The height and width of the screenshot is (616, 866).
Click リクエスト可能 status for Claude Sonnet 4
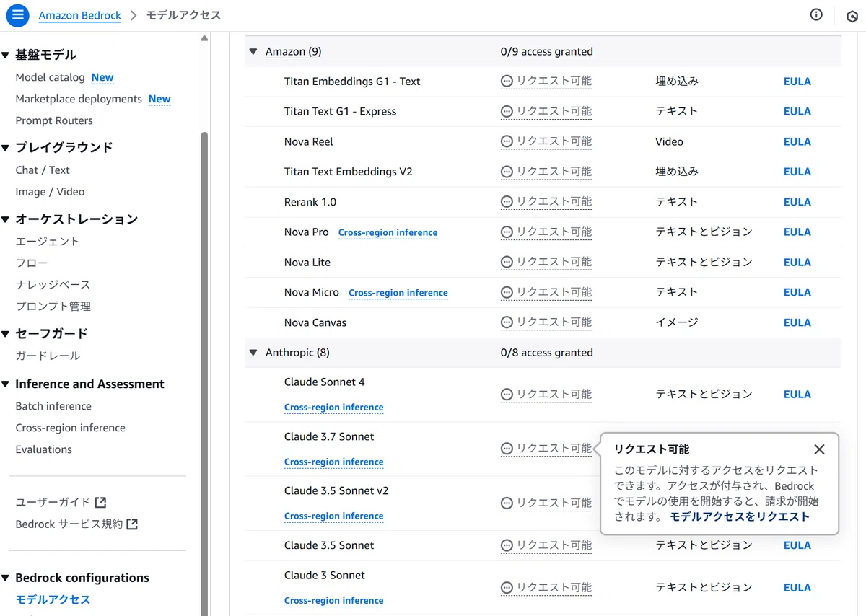[x=546, y=395]
